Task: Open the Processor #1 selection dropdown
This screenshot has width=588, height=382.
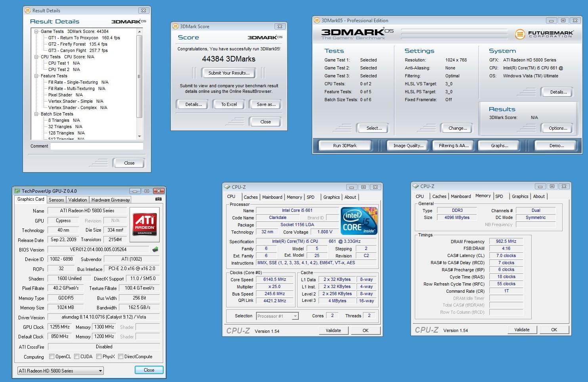Action: 277,316
